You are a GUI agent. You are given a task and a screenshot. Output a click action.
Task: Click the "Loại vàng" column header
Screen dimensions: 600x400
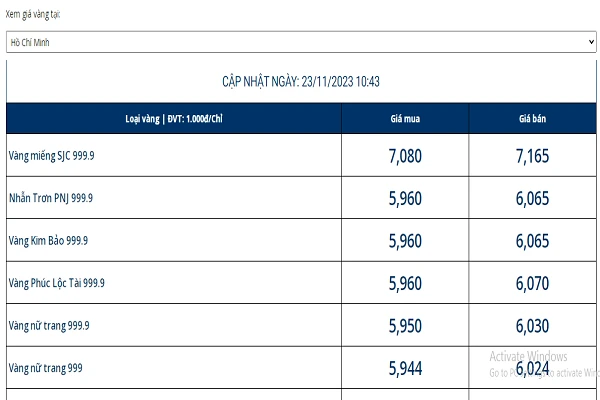tap(174, 119)
